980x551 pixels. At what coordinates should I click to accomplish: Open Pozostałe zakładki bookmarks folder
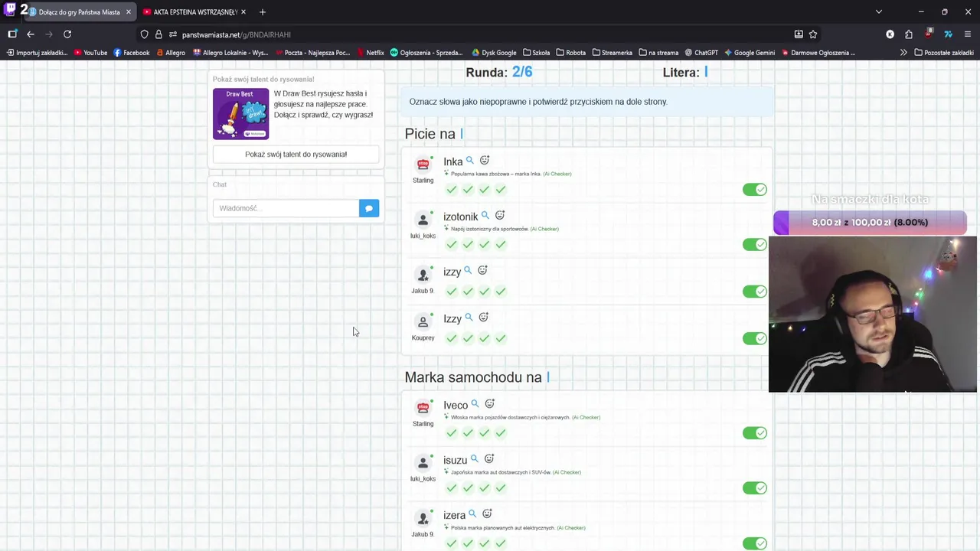[x=944, y=53]
